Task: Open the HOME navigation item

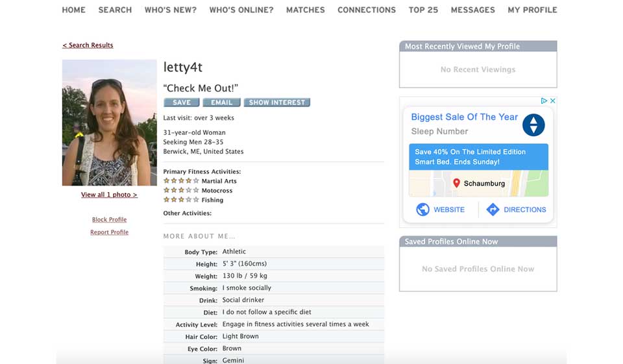Action: [73, 10]
